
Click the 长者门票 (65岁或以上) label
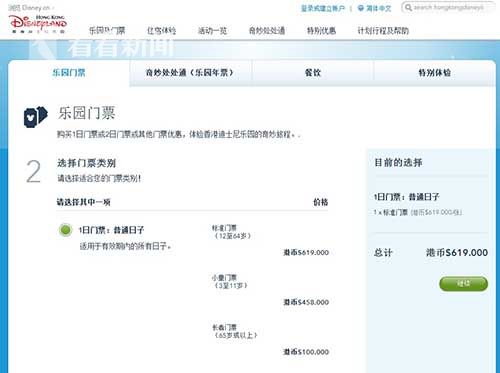click(234, 331)
